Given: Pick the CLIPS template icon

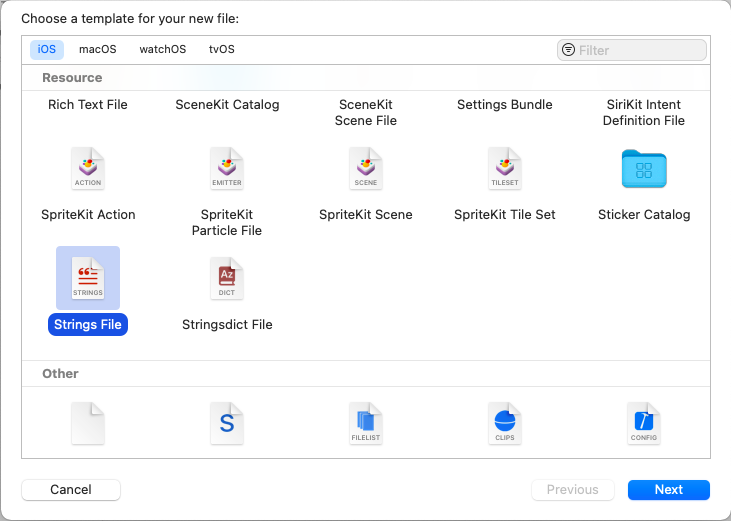Looking at the screenshot, I should [x=504, y=423].
